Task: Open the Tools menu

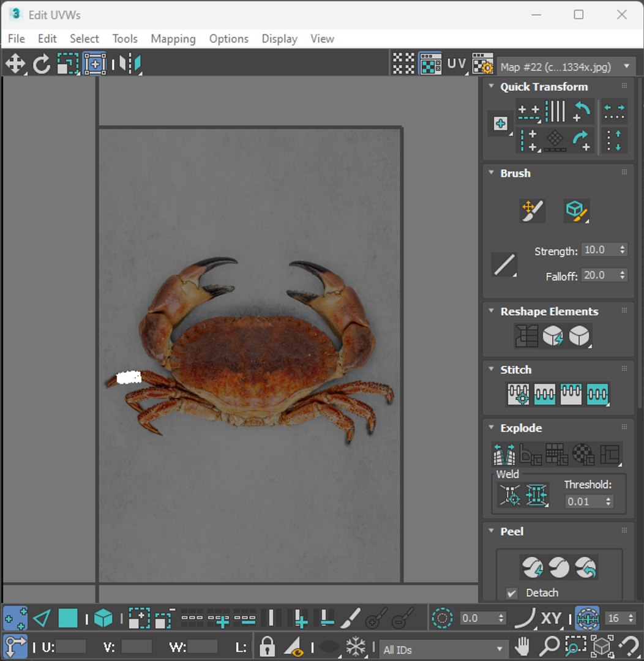Action: [x=125, y=39]
